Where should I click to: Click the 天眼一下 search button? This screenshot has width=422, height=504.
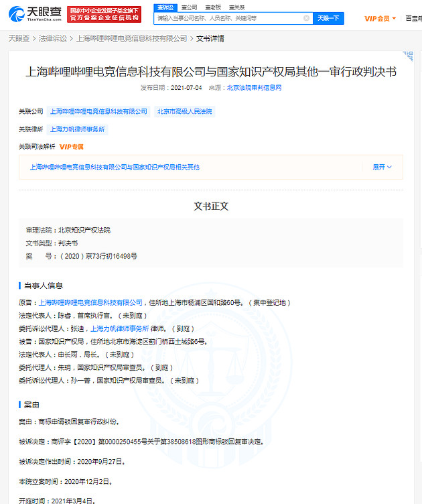[328, 18]
